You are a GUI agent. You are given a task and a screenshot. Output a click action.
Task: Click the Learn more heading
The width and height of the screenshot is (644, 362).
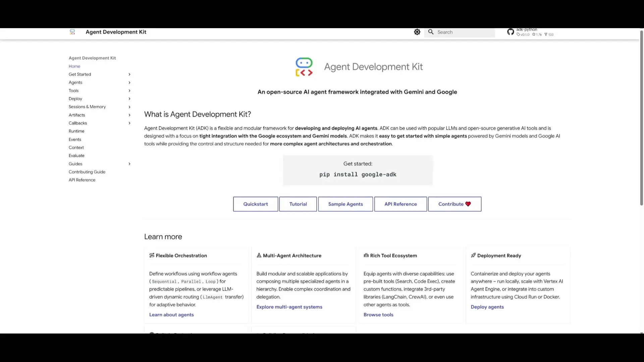(x=163, y=237)
